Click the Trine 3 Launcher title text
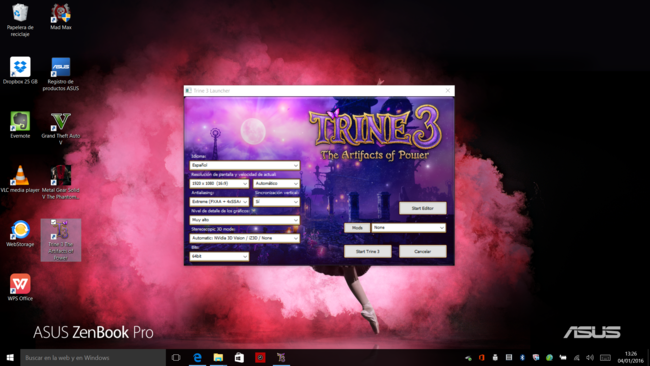 (211, 90)
